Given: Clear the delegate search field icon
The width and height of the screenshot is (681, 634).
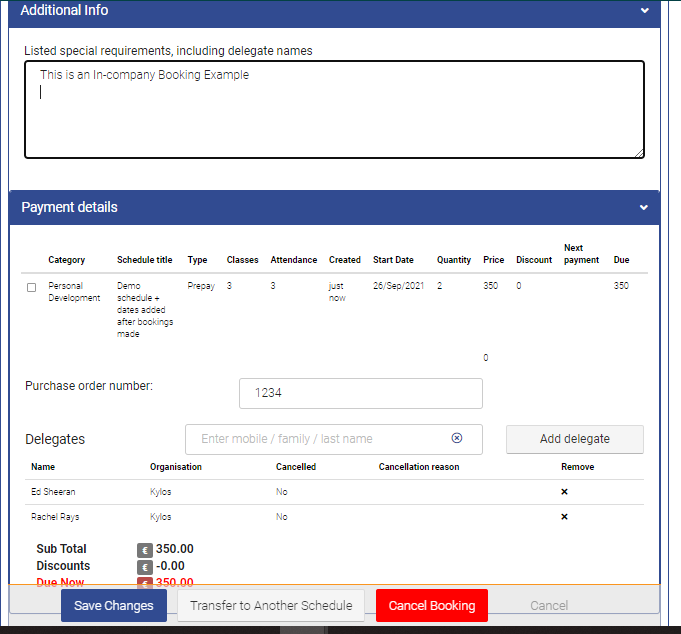Looking at the screenshot, I should (457, 438).
